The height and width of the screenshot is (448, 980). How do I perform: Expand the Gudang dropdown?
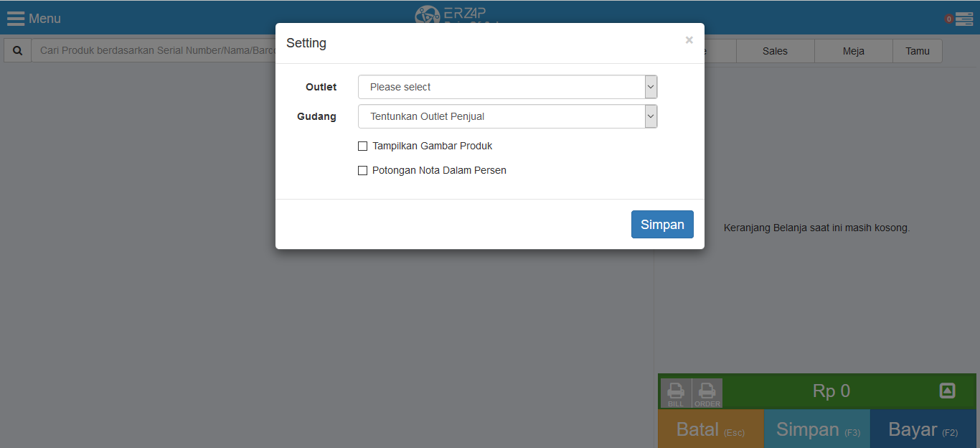[x=508, y=116]
